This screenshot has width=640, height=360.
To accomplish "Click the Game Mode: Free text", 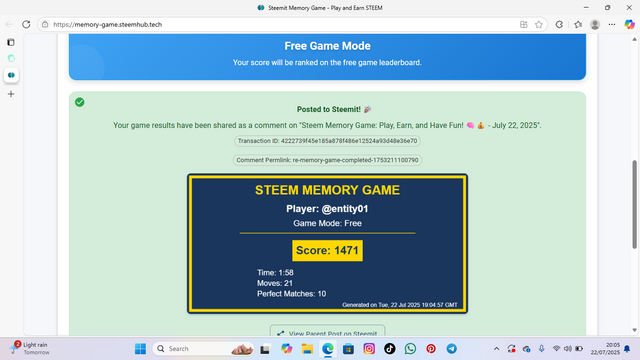I will [327, 223].
